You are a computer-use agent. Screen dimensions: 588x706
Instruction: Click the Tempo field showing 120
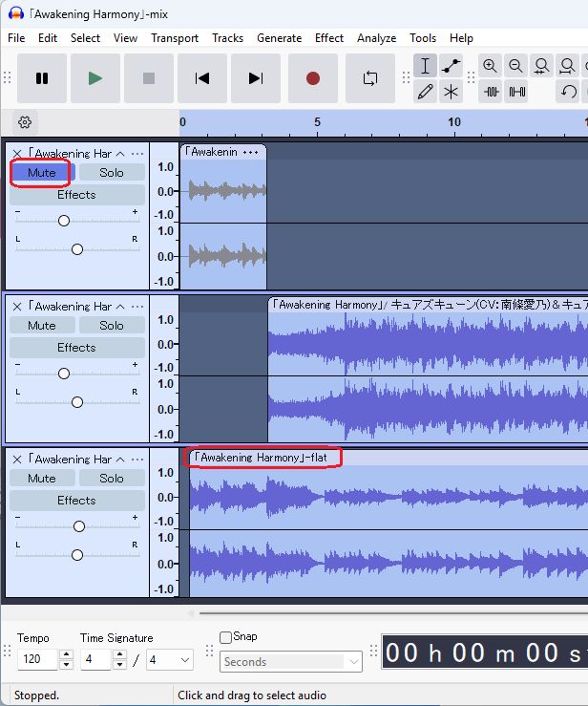click(38, 659)
